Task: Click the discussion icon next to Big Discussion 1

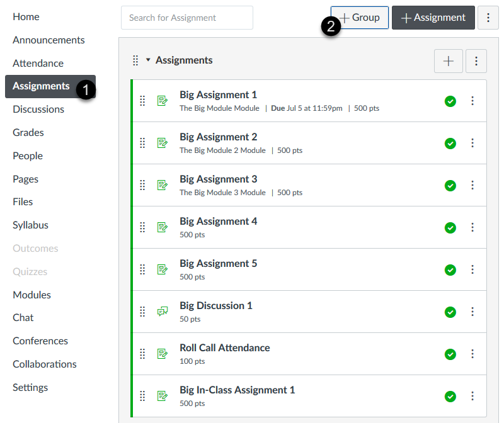Action: tap(163, 312)
